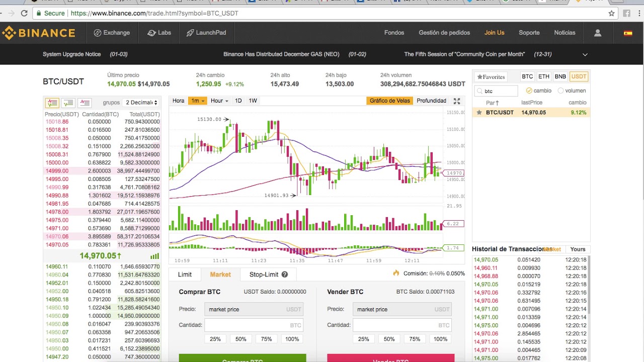Open the LaunchPad page
This screenshot has height=362, width=644.
[x=206, y=33]
